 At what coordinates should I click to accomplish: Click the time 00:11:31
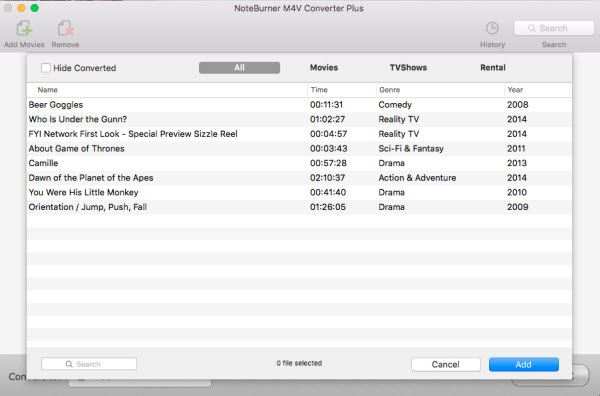click(x=326, y=105)
